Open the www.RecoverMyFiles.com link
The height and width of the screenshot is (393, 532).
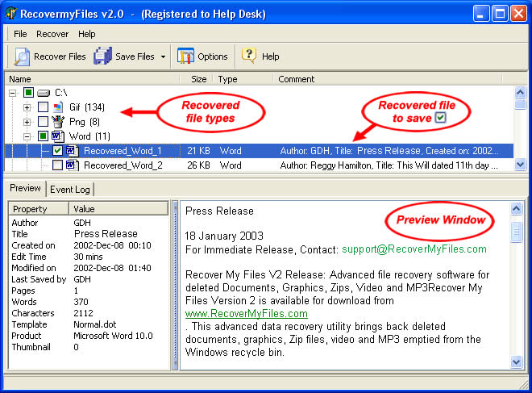(247, 314)
